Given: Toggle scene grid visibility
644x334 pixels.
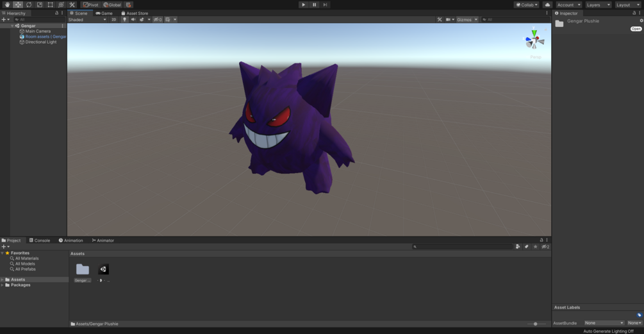Looking at the screenshot, I should (x=168, y=19).
